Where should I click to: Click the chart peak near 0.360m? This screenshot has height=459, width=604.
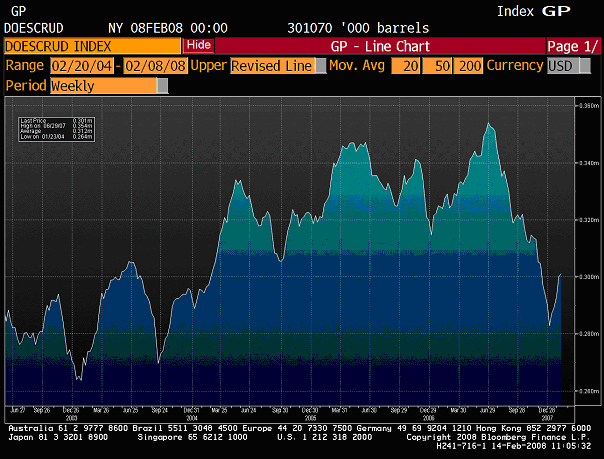(488, 124)
